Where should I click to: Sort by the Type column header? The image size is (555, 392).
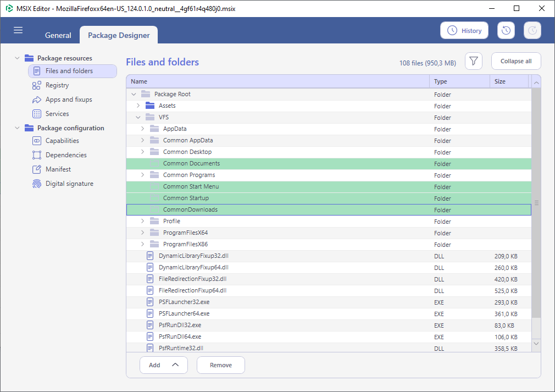[x=460, y=81]
